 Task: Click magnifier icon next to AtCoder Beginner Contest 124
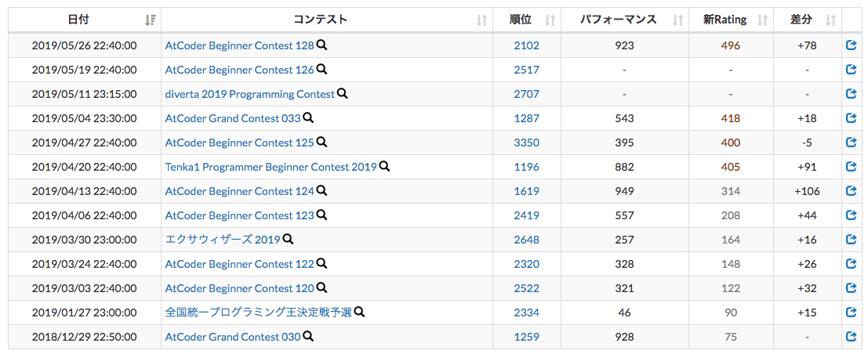click(321, 190)
